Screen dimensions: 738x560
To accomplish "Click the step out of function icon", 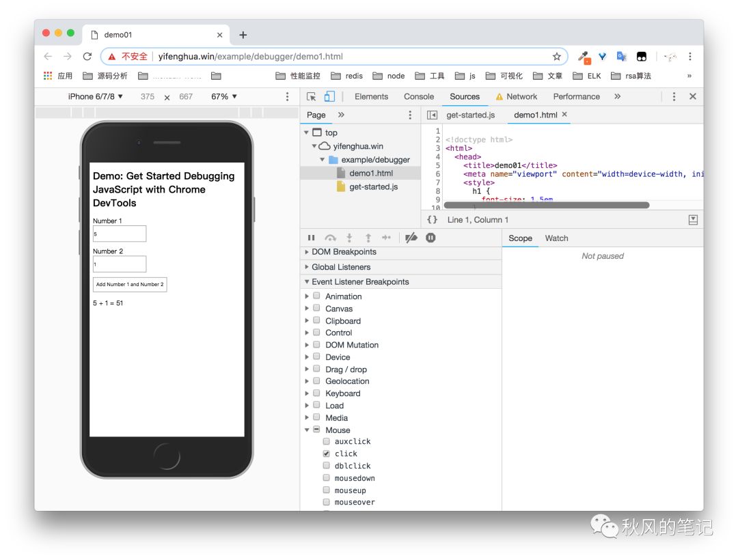I will pos(368,238).
